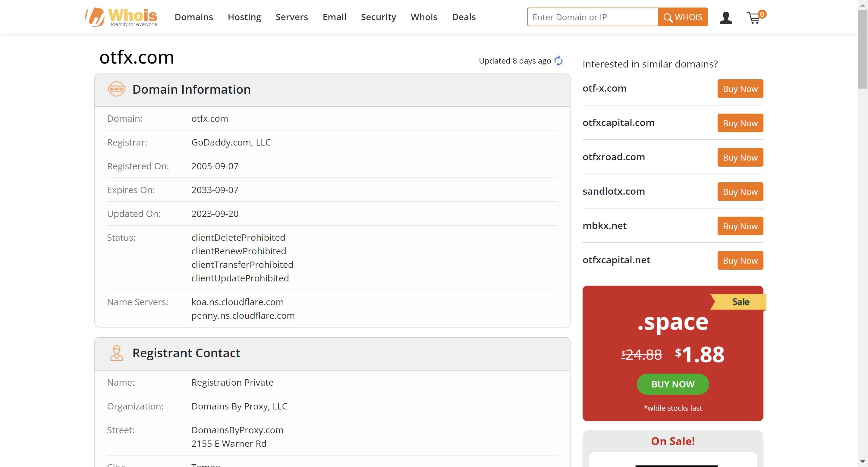Image resolution: width=868 pixels, height=467 pixels.
Task: Click Buy Now for otf-x.com
Action: click(x=740, y=88)
